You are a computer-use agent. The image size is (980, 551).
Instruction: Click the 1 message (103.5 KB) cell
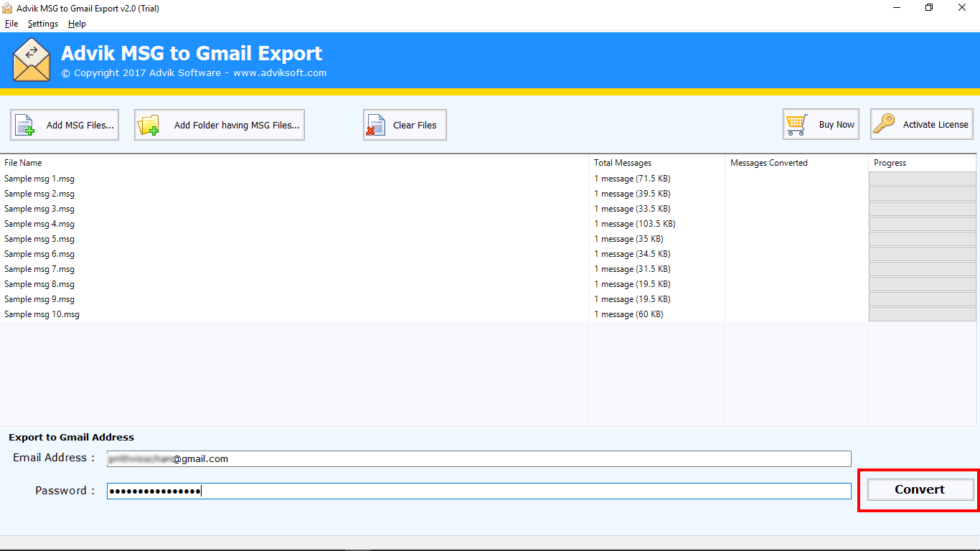pyautogui.click(x=635, y=224)
